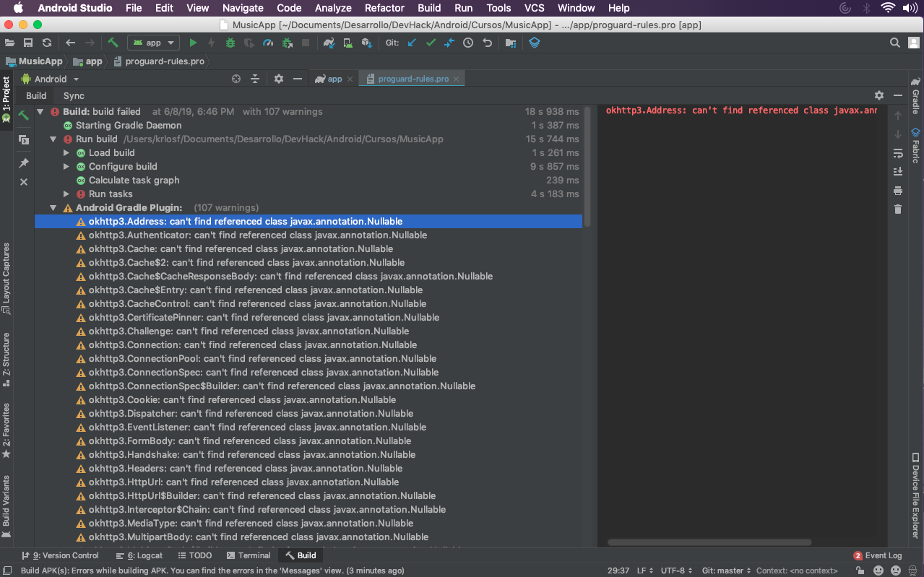Screen dimensions: 924x577
Task: Open the VCS menu
Action: pos(535,8)
